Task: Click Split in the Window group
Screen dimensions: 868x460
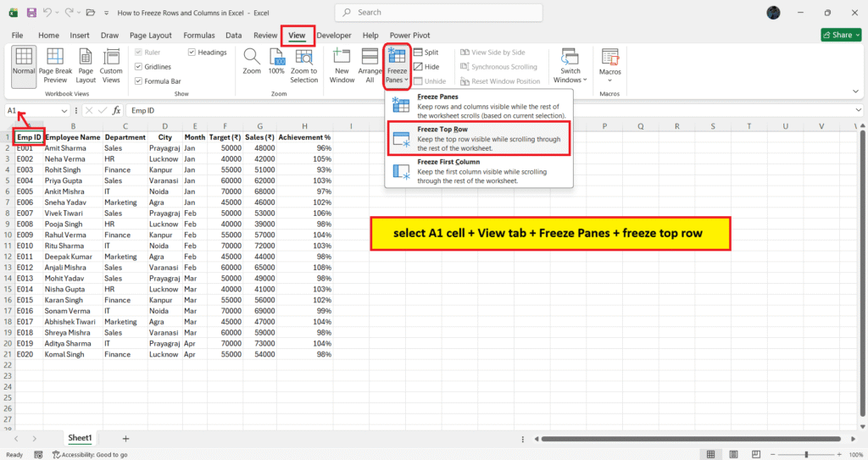Action: click(x=426, y=52)
